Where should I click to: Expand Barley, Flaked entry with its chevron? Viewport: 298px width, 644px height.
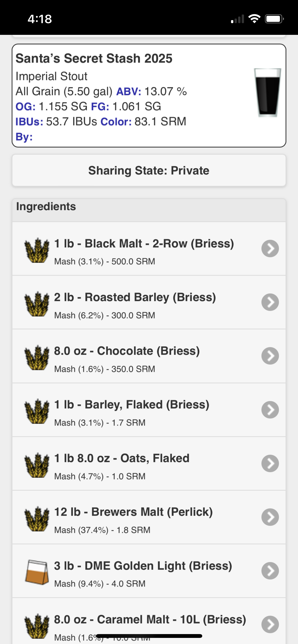[x=270, y=409]
